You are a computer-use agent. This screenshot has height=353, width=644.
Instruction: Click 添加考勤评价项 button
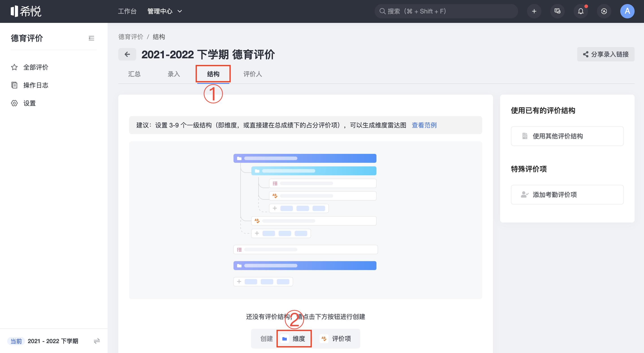pos(567,195)
